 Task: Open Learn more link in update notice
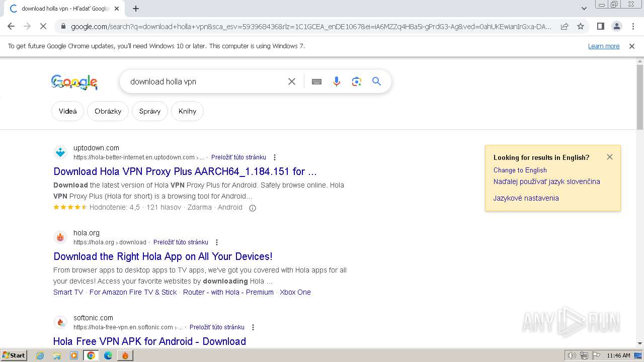pos(604,46)
